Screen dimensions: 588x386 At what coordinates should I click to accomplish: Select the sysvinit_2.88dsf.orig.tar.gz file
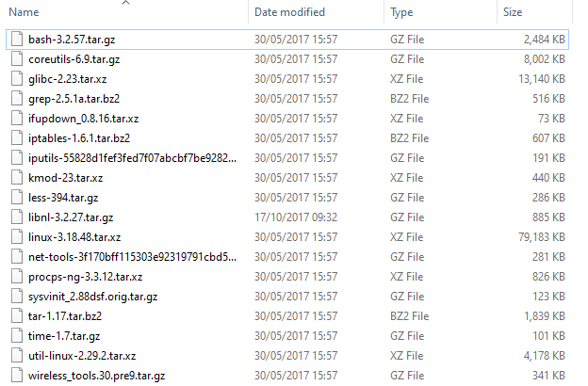pyautogui.click(x=93, y=297)
